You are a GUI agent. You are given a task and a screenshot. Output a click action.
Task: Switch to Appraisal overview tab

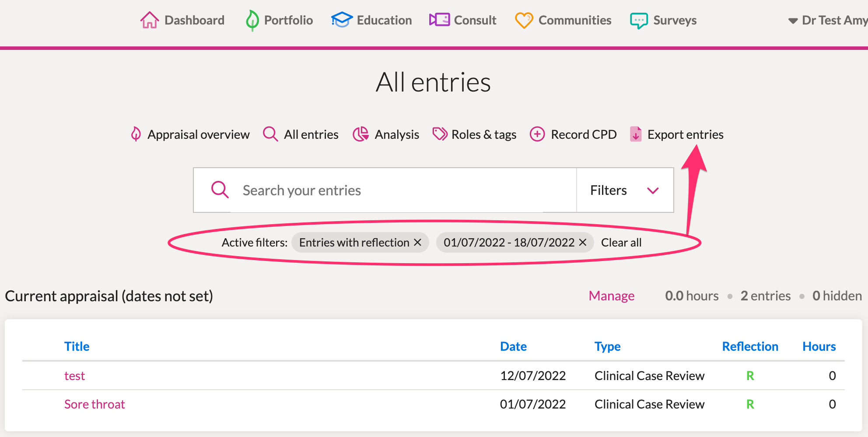(x=190, y=134)
